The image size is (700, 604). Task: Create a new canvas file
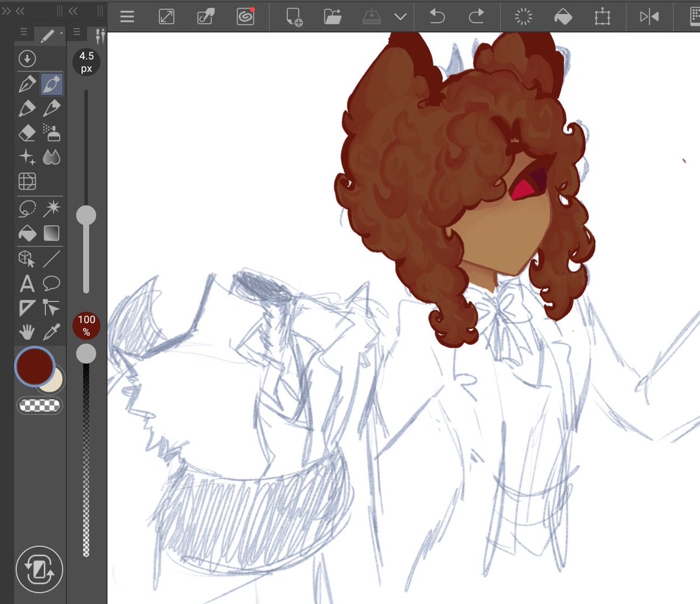(294, 18)
